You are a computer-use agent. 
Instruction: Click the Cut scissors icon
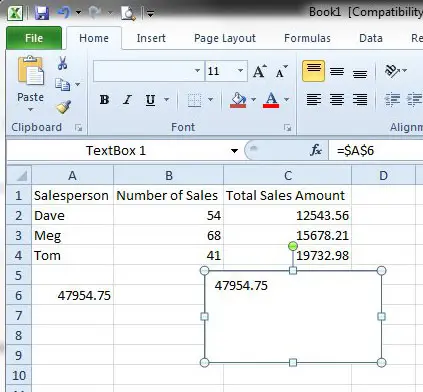click(x=62, y=63)
